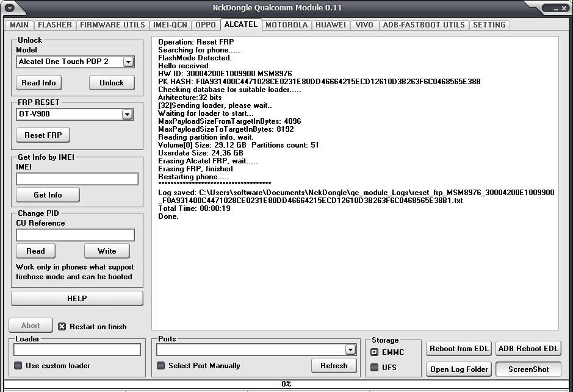This screenshot has height=392, width=573.
Task: Click 'Arhitecture:32 bits' log line
Action: pyautogui.click(x=190, y=98)
